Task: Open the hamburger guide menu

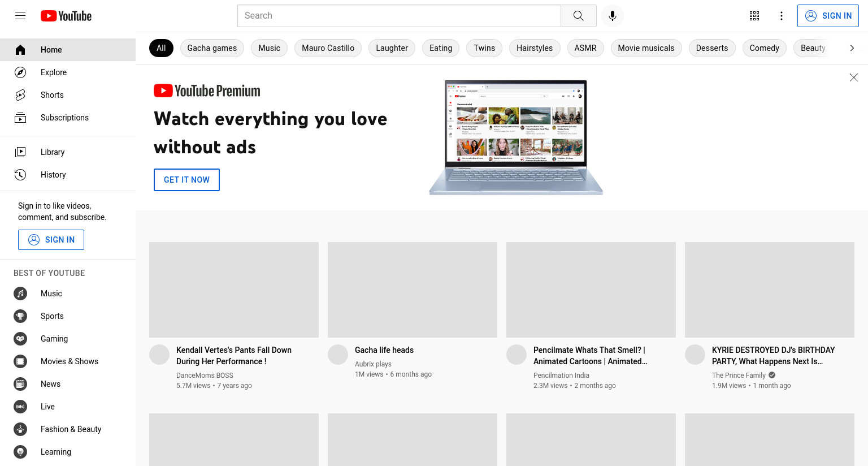Action: pyautogui.click(x=20, y=16)
